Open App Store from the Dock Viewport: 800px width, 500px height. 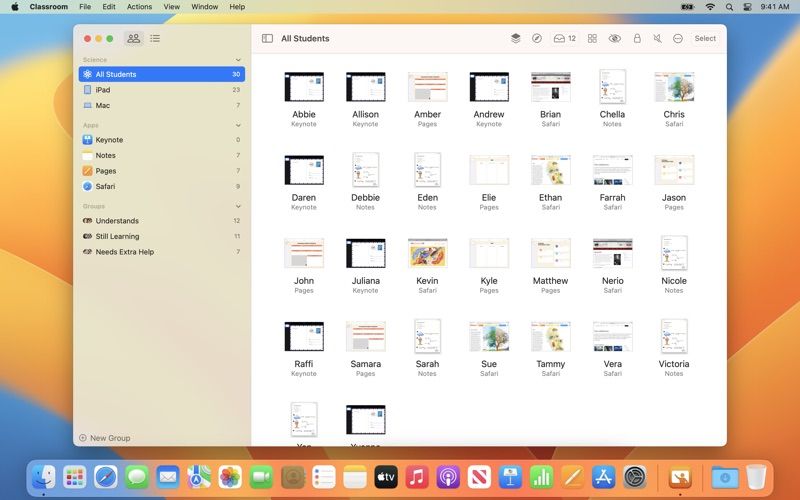604,478
